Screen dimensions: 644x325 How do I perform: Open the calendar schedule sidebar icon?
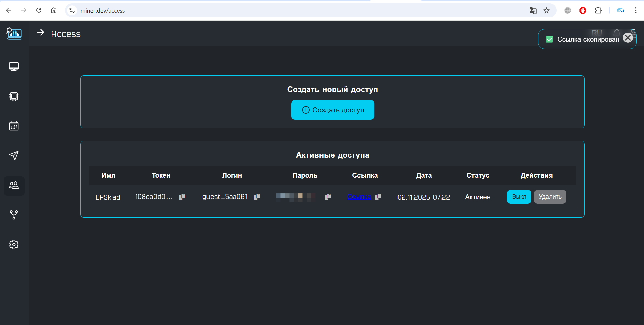pyautogui.click(x=14, y=126)
